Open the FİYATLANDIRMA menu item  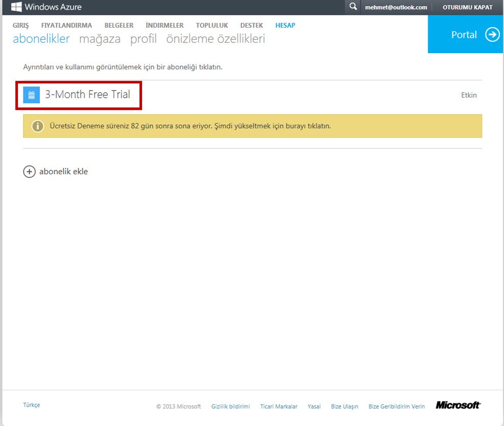click(x=66, y=26)
